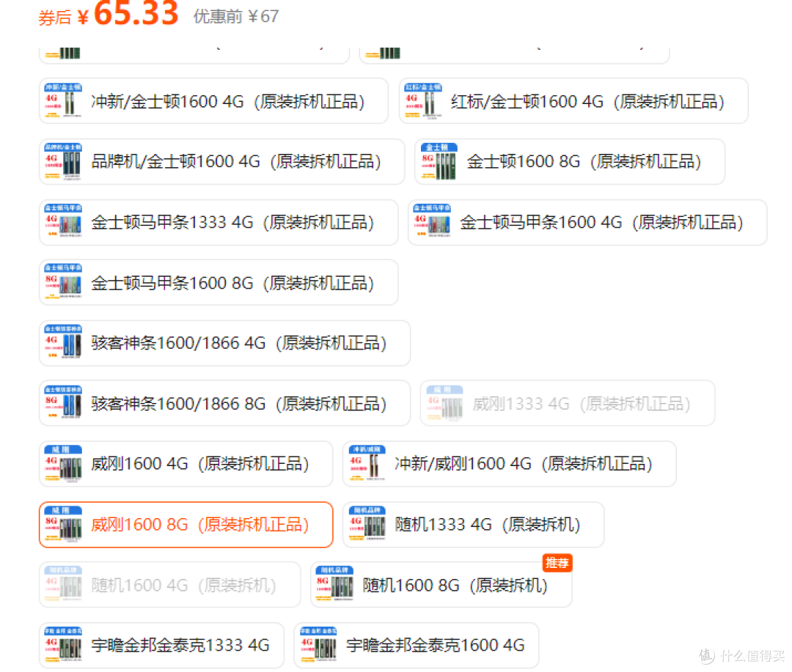Click the 优惠前 ¥67 original price
Image resolution: width=792 pixels, height=672 pixels.
236,17
